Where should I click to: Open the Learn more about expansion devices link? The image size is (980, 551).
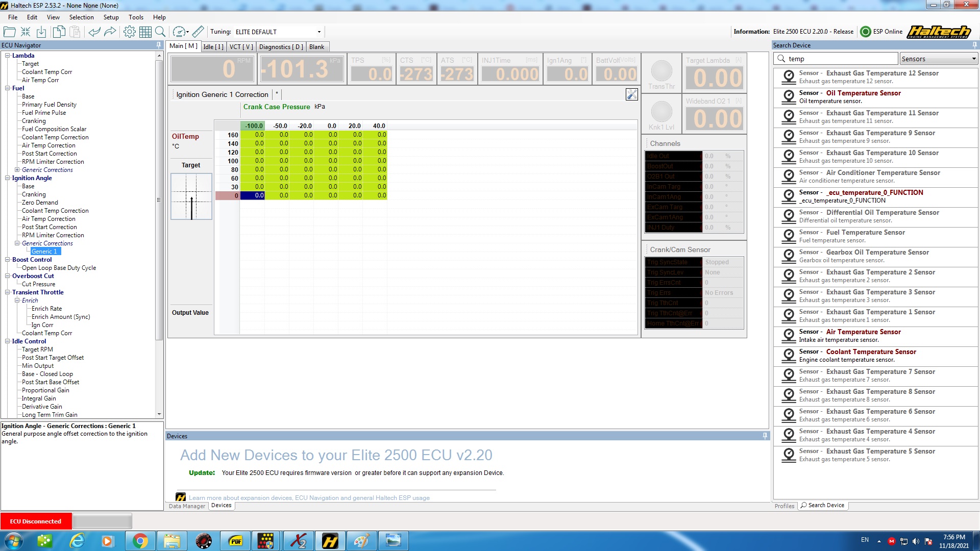[309, 498]
